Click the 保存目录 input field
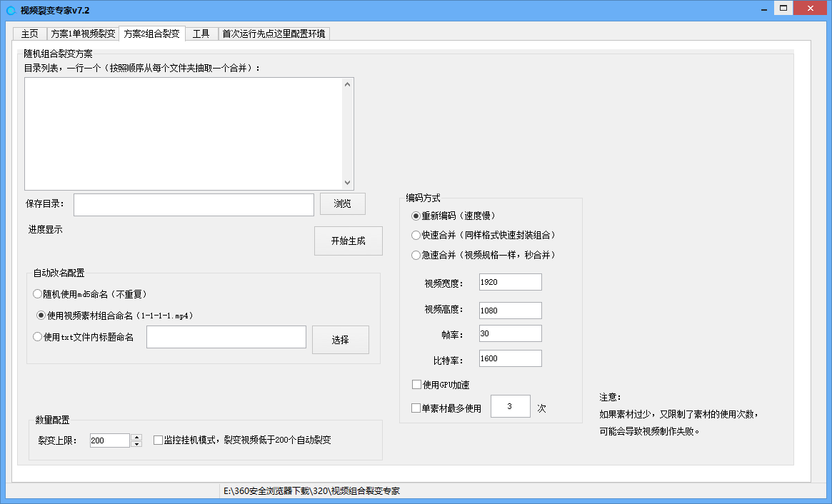The height and width of the screenshot is (504, 832). coord(194,205)
